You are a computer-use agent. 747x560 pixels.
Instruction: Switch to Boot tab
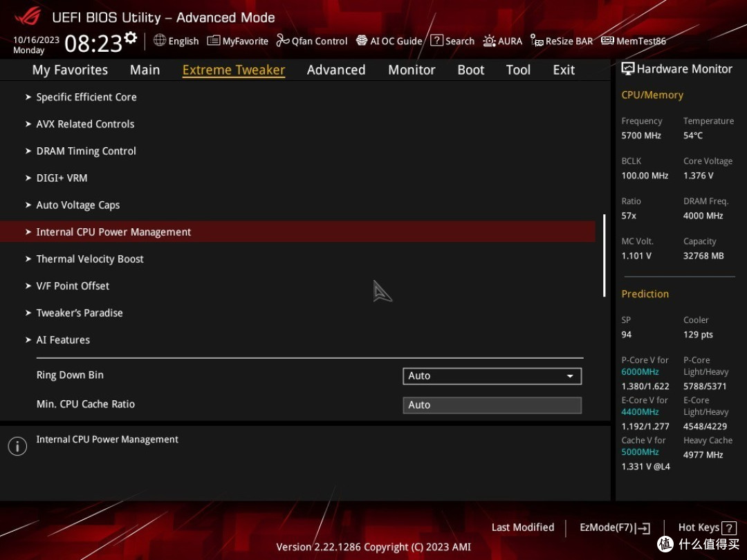471,70
